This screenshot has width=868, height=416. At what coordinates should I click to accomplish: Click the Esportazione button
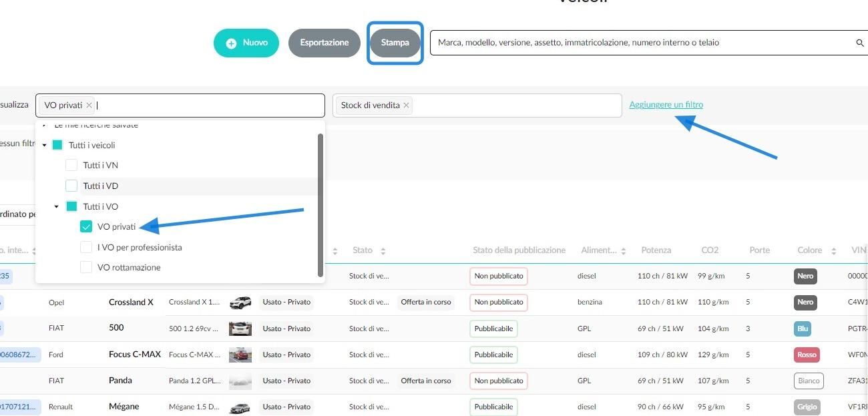tap(324, 43)
